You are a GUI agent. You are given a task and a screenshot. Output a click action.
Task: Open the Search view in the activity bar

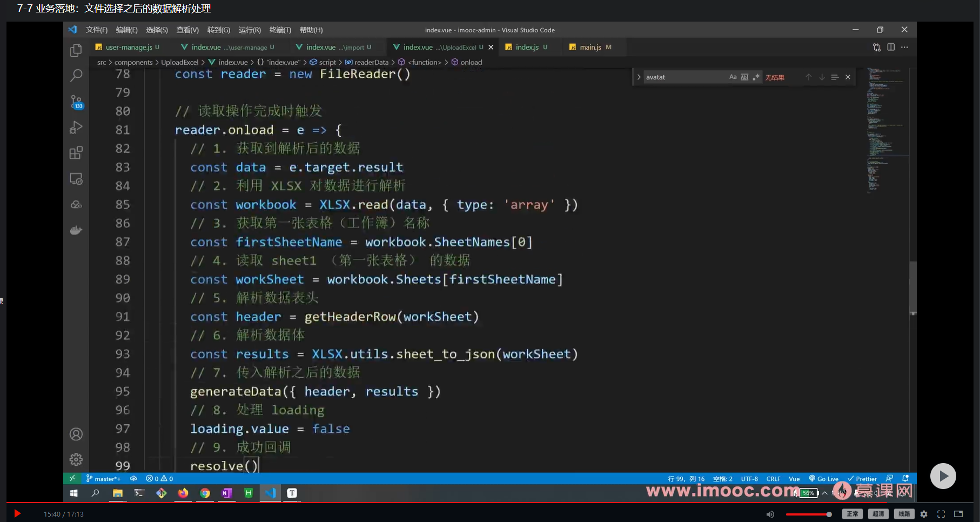click(x=76, y=76)
